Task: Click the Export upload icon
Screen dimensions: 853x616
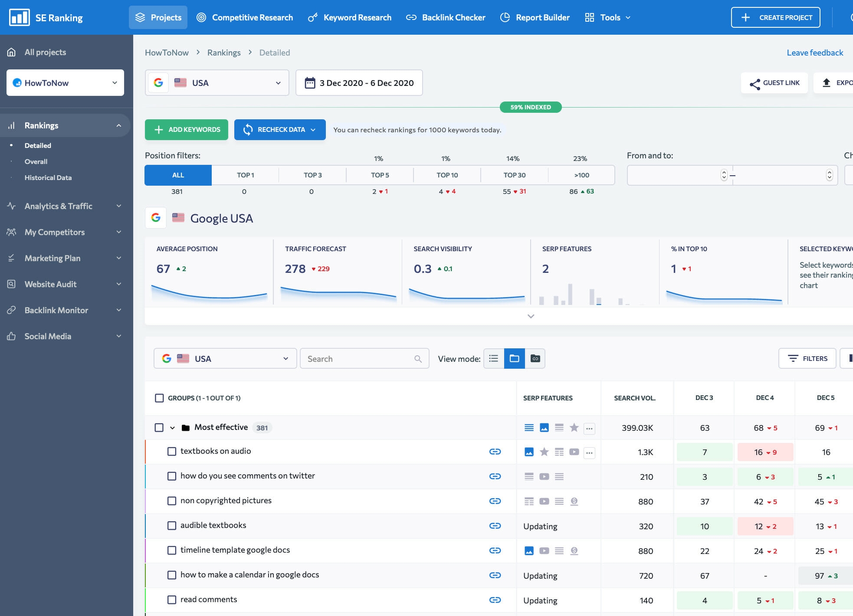Action: tap(827, 82)
